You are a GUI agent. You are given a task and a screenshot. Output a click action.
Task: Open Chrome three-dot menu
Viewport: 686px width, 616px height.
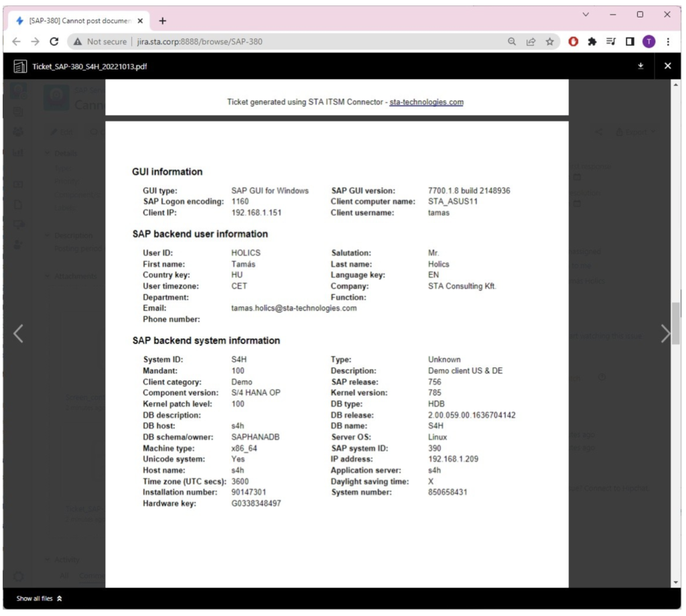(668, 42)
